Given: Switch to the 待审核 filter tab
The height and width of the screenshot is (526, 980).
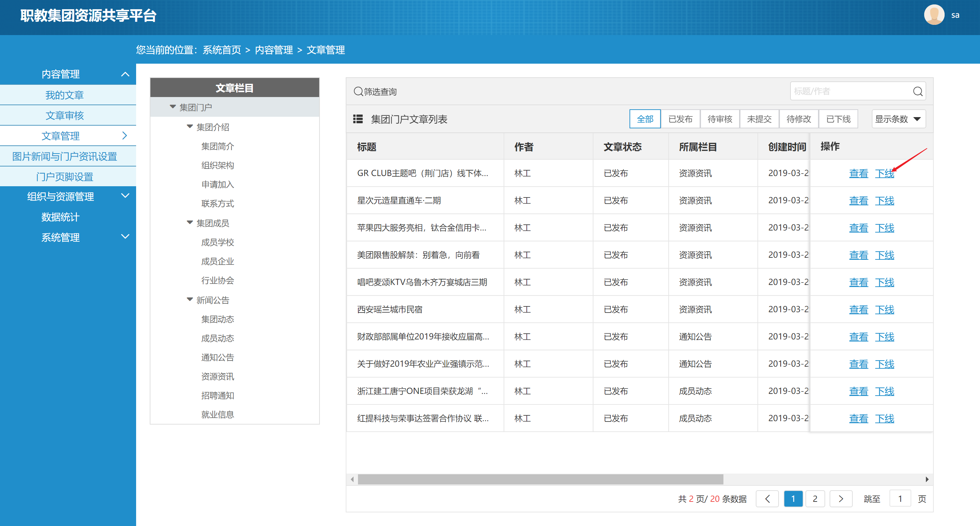Looking at the screenshot, I should pos(720,119).
